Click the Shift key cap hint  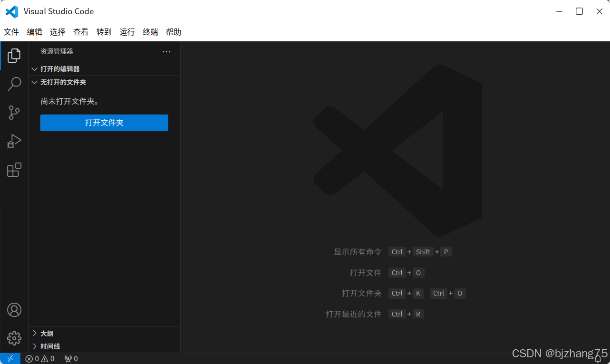click(423, 252)
